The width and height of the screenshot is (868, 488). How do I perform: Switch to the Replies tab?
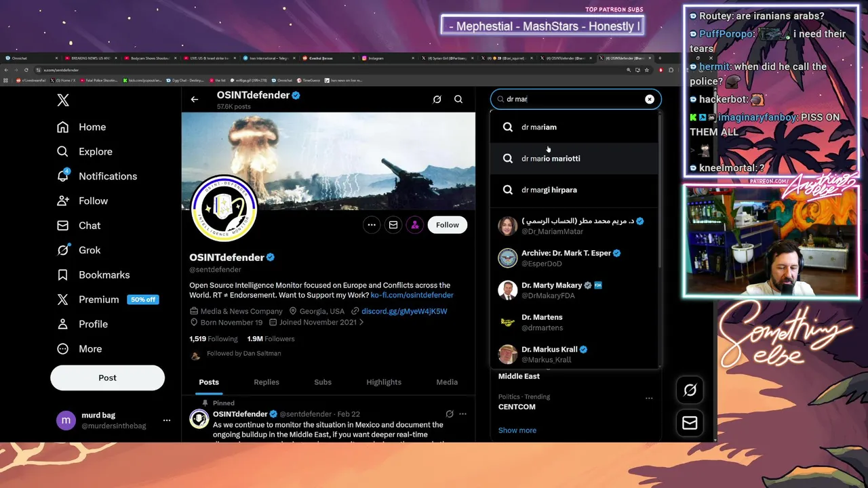pyautogui.click(x=267, y=382)
